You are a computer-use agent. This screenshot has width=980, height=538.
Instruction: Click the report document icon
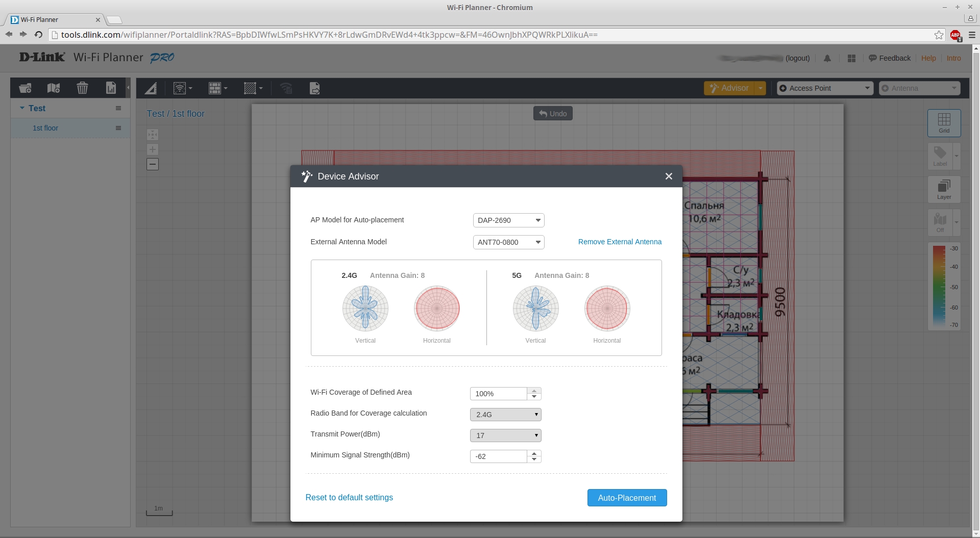[x=111, y=88]
